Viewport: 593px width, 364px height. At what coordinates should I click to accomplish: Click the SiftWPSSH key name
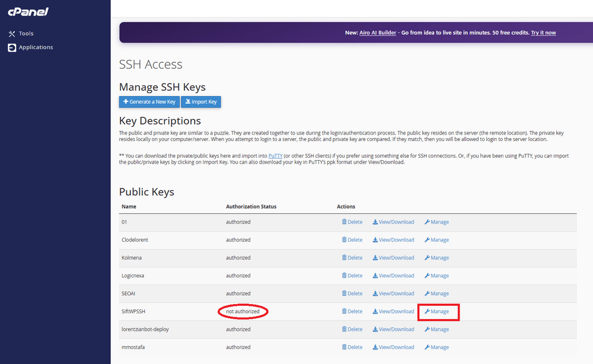[133, 311]
